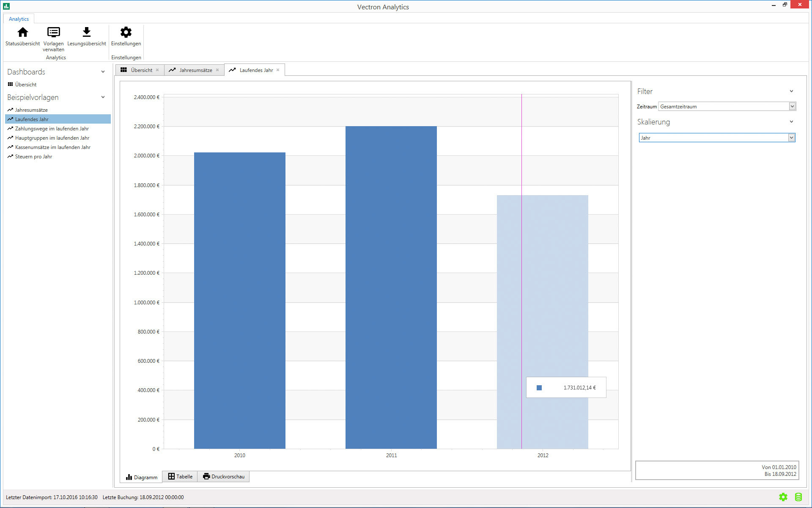Screen dimensions: 812x508
Task: Collapse the Filter panel section
Action: click(791, 91)
